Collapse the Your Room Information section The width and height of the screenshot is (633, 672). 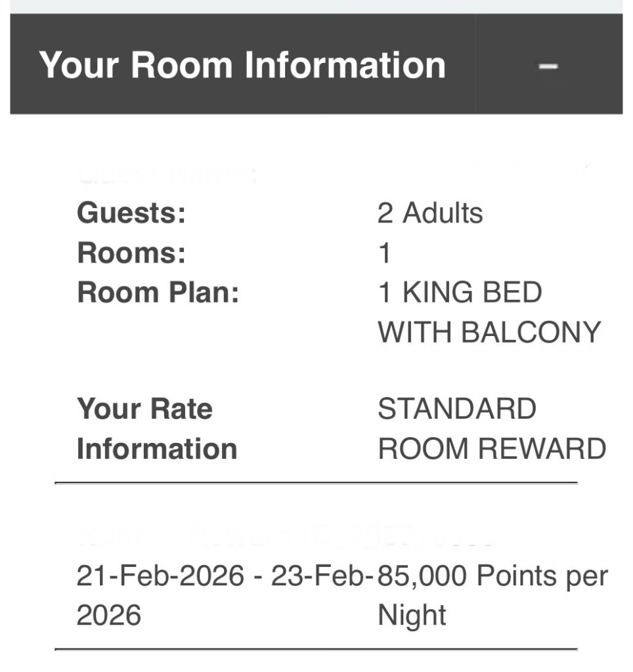tap(548, 65)
